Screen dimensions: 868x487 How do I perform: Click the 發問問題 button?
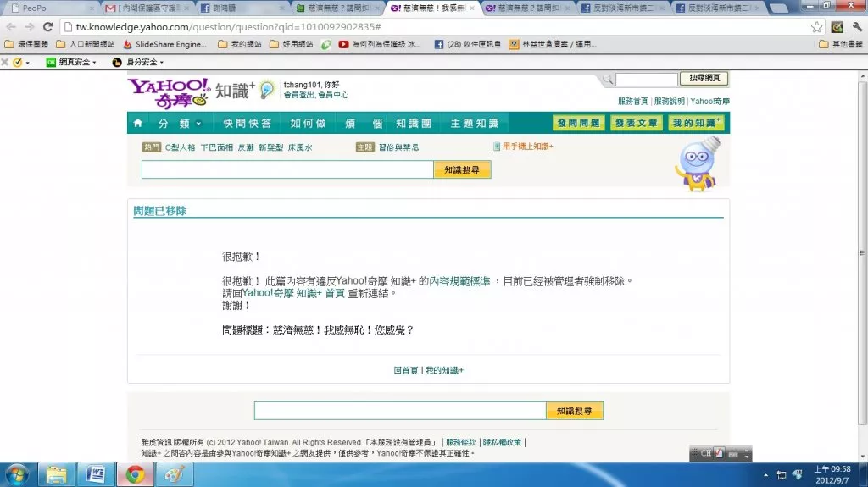point(578,124)
